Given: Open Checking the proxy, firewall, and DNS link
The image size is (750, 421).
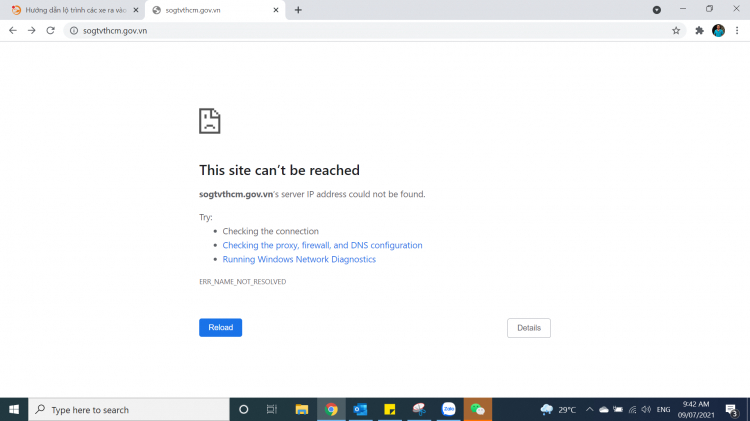Looking at the screenshot, I should tap(322, 245).
